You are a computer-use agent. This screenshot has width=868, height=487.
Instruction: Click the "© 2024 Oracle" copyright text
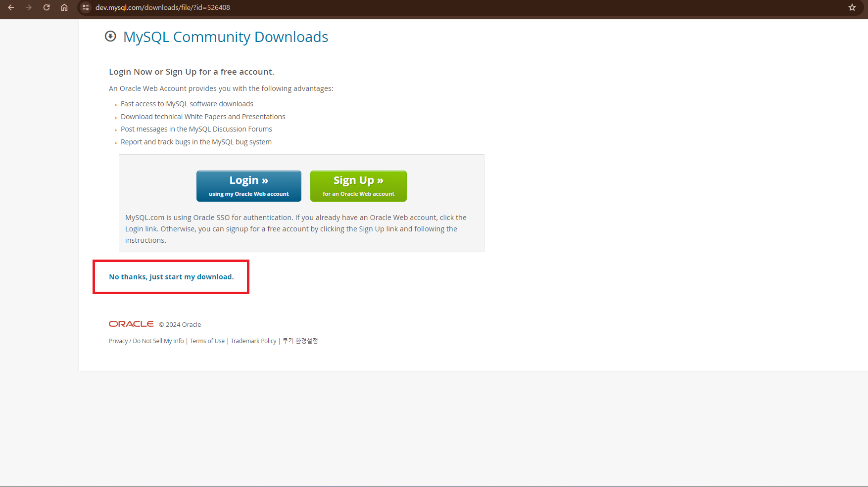click(180, 324)
